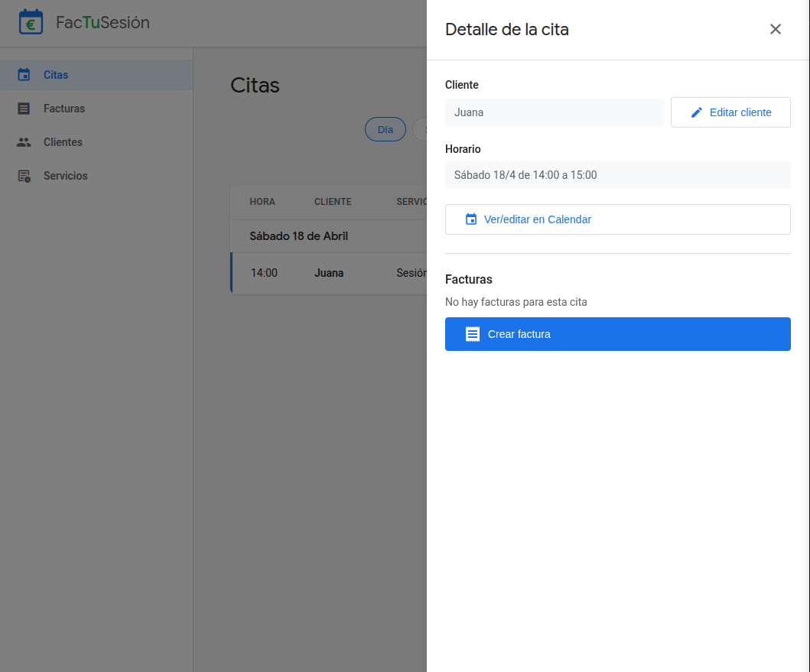
Task: Click the HORA column header
Action: tap(262, 202)
